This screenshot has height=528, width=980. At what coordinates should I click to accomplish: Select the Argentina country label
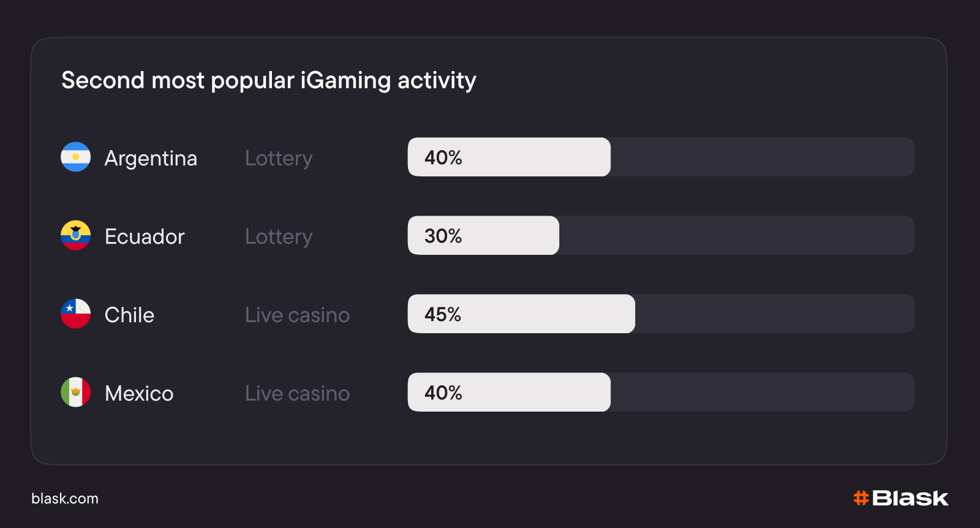[x=151, y=158]
